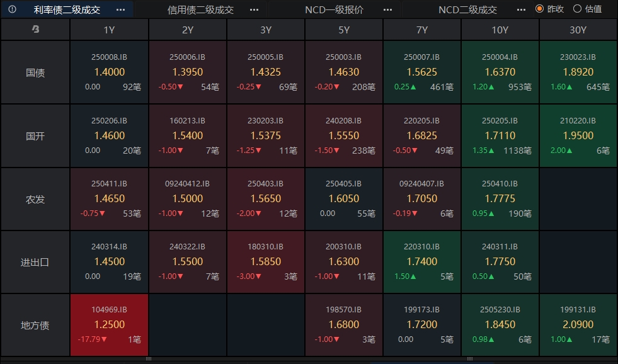This screenshot has height=364, width=618.
Task: Open the 240311.IB bond cell
Action: (500, 262)
